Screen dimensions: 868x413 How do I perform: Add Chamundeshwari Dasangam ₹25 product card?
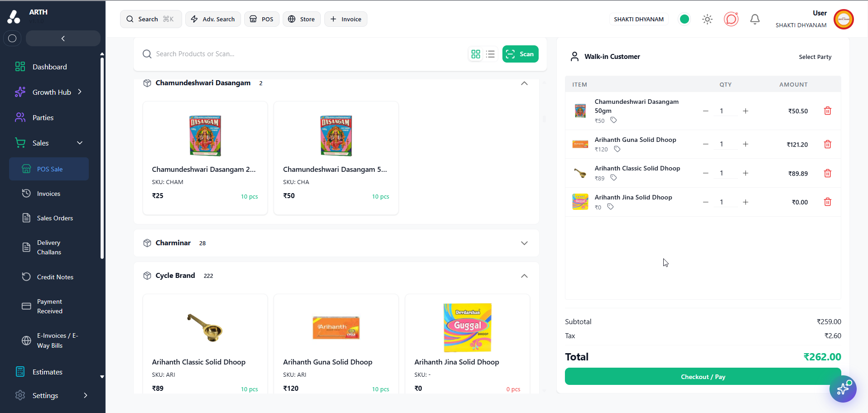(205, 158)
